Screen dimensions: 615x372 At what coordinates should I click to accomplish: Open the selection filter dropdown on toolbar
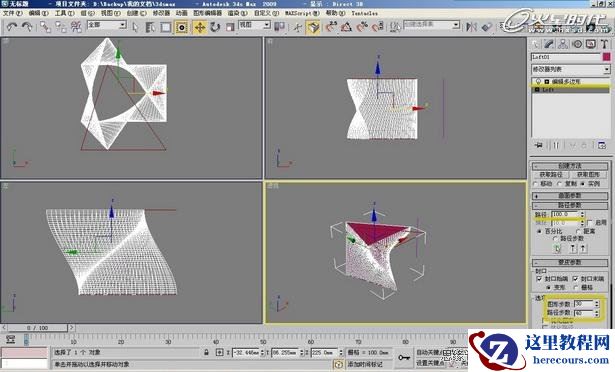click(x=107, y=25)
